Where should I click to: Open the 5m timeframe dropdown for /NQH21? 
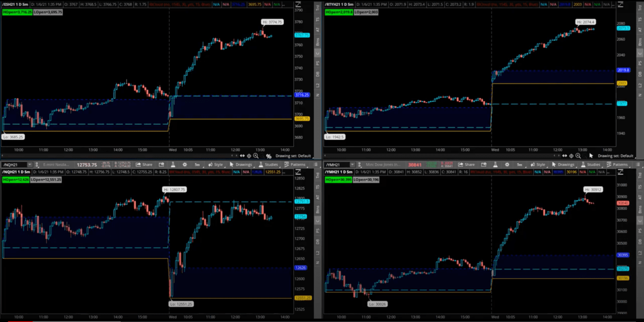tap(197, 164)
